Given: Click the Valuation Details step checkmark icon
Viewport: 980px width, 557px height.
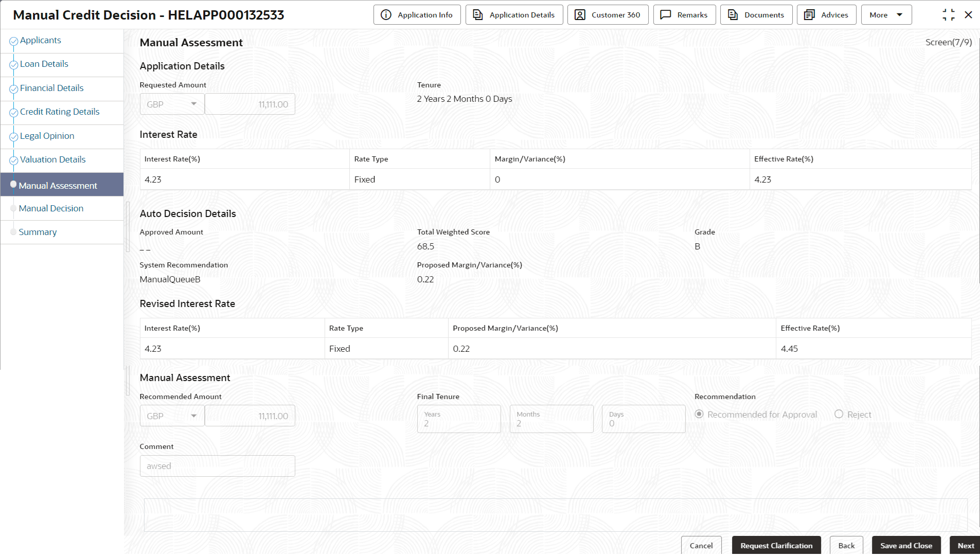Looking at the screenshot, I should (14, 160).
